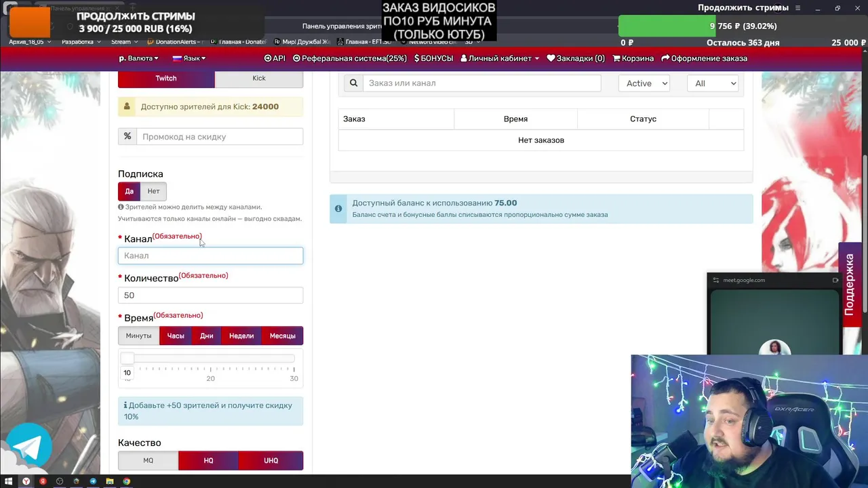Select Месяцы time unit
Image resolution: width=868 pixels, height=488 pixels.
tap(283, 335)
